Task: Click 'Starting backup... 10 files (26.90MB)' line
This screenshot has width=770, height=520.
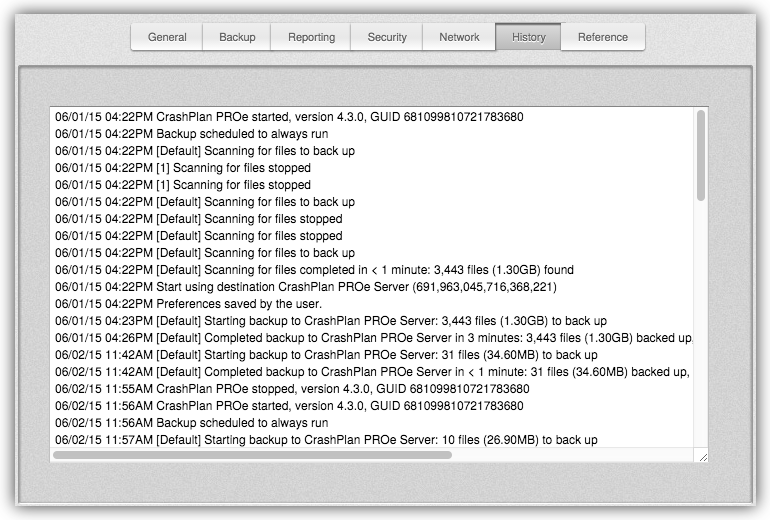Action: pos(326,440)
